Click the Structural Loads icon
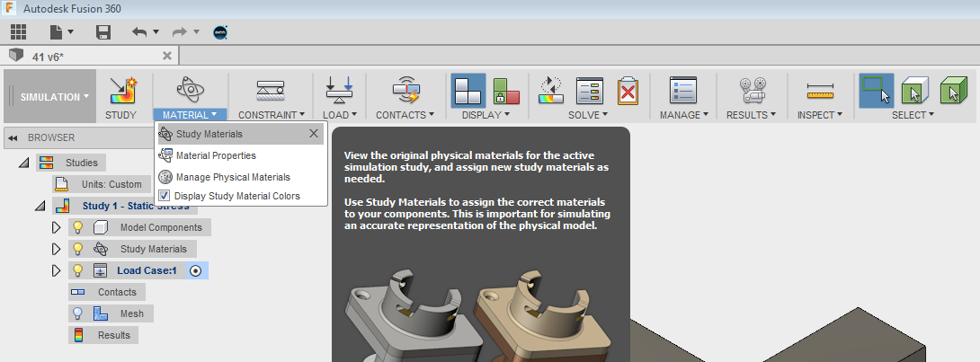This screenshot has width=980, height=362. 340,92
